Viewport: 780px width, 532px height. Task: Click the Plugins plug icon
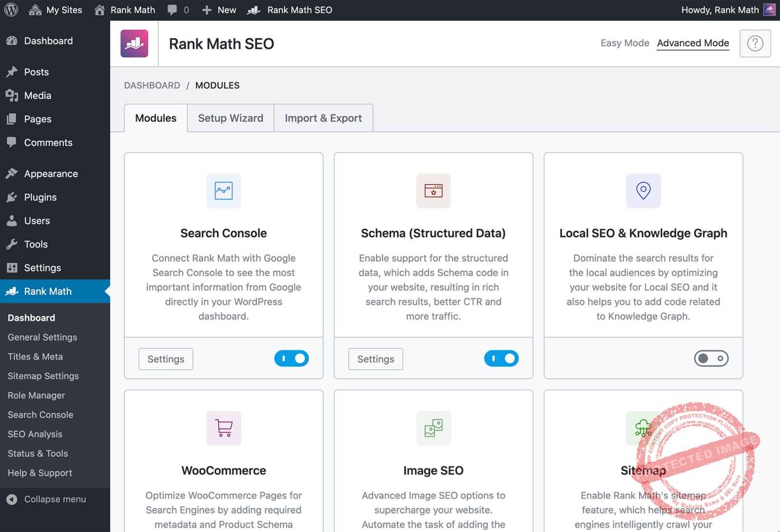(x=12, y=197)
